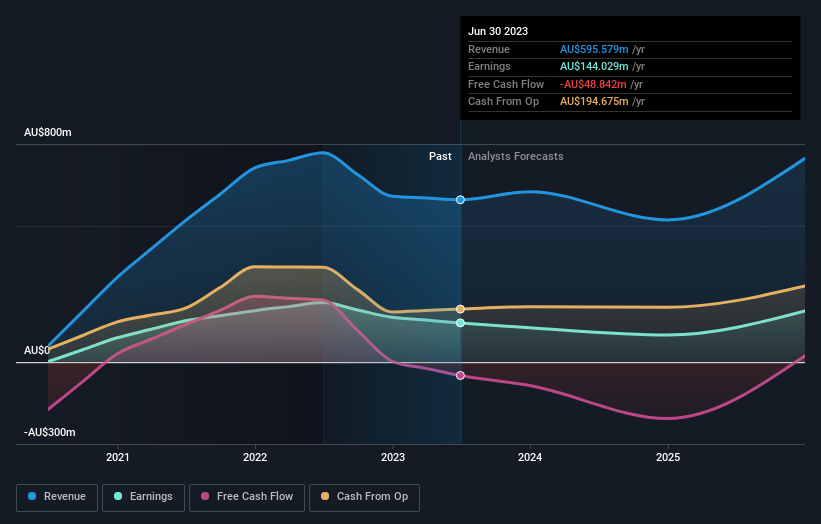Toggle the Earnings series legend button
This screenshot has height=524, width=821.
coord(143,497)
